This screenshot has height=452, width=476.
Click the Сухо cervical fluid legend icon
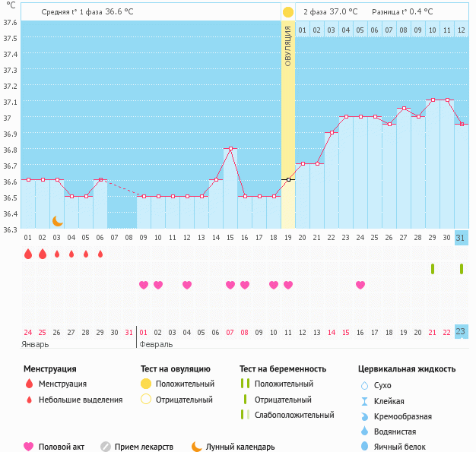click(365, 386)
